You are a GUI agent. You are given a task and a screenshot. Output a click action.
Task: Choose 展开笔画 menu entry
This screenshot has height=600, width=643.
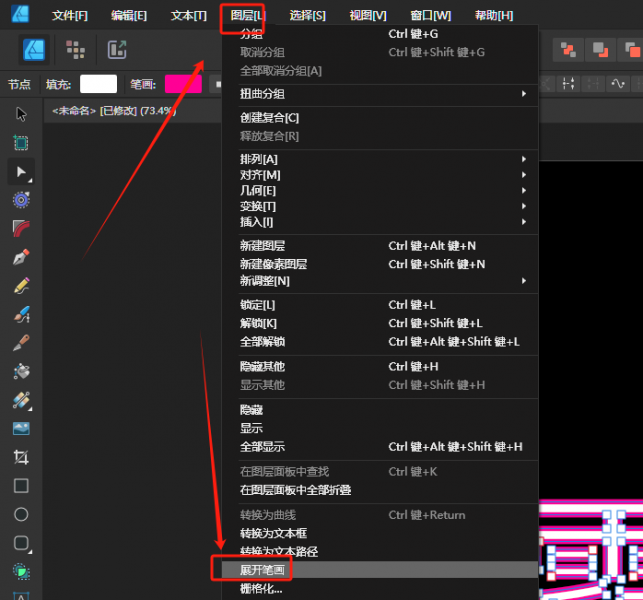380,570
